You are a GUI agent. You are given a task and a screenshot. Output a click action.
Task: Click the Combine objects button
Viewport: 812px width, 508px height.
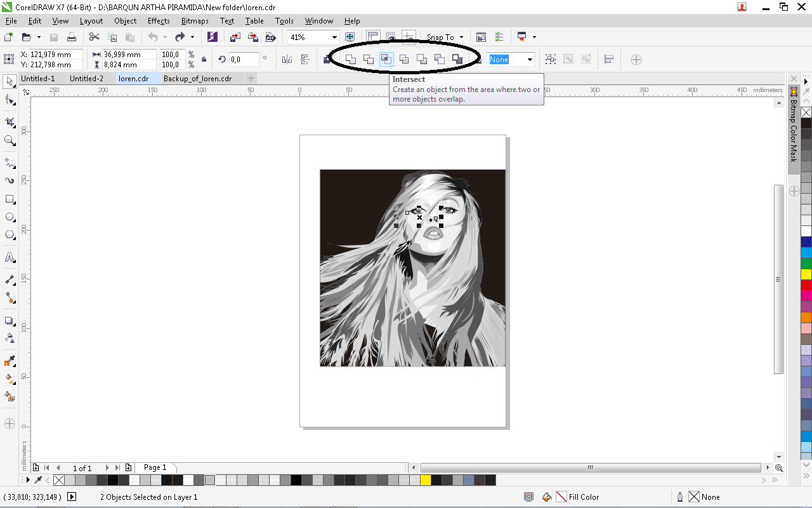(x=327, y=59)
